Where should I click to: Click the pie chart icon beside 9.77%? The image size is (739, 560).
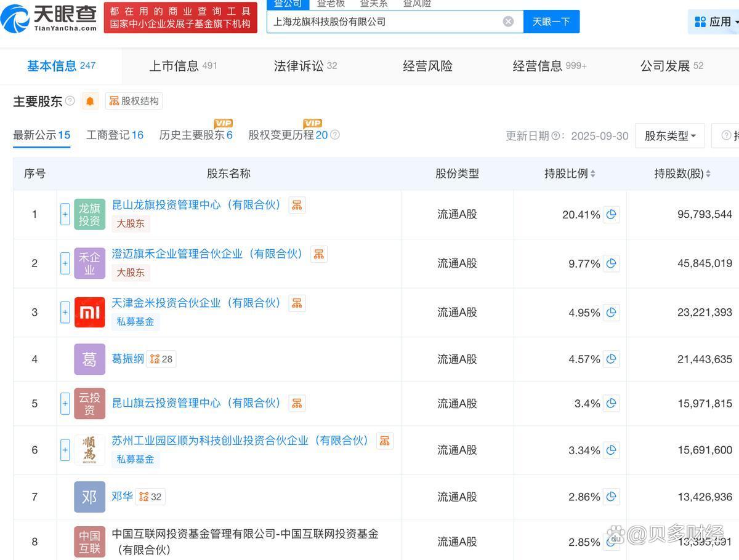[612, 263]
